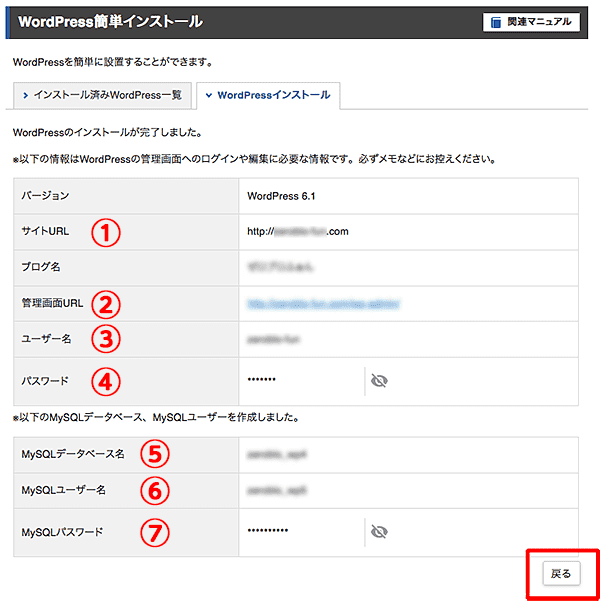Viewport: 600px width, 601px height.
Task: Click the ブログ名 label
Action: [x=41, y=267]
